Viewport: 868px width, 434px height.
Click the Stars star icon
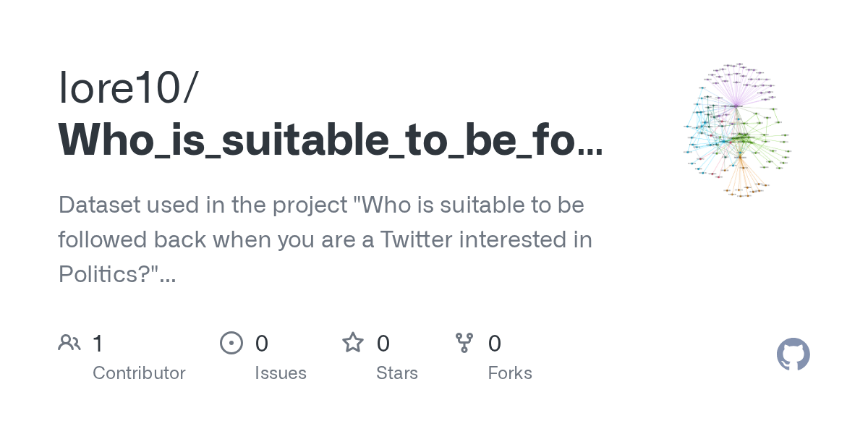click(352, 342)
